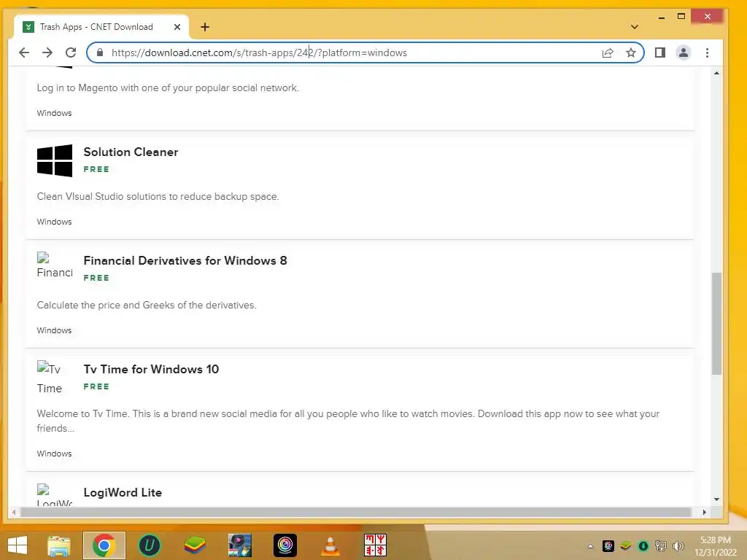Open the spiral-logo app tray icon
747x560 pixels.
tap(608, 546)
